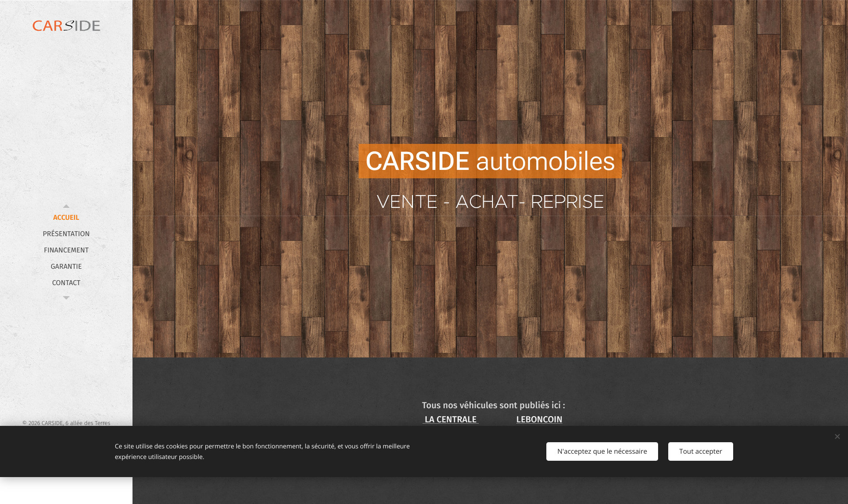Click the "CARSIDE automobiles" heading
The height and width of the screenshot is (504, 848).
click(x=490, y=161)
